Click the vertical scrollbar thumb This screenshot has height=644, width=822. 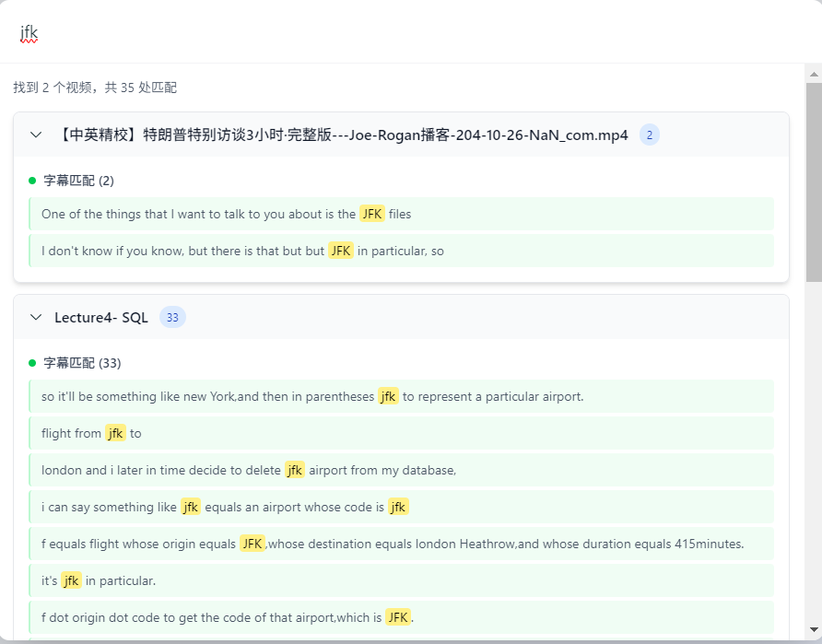pos(814,181)
